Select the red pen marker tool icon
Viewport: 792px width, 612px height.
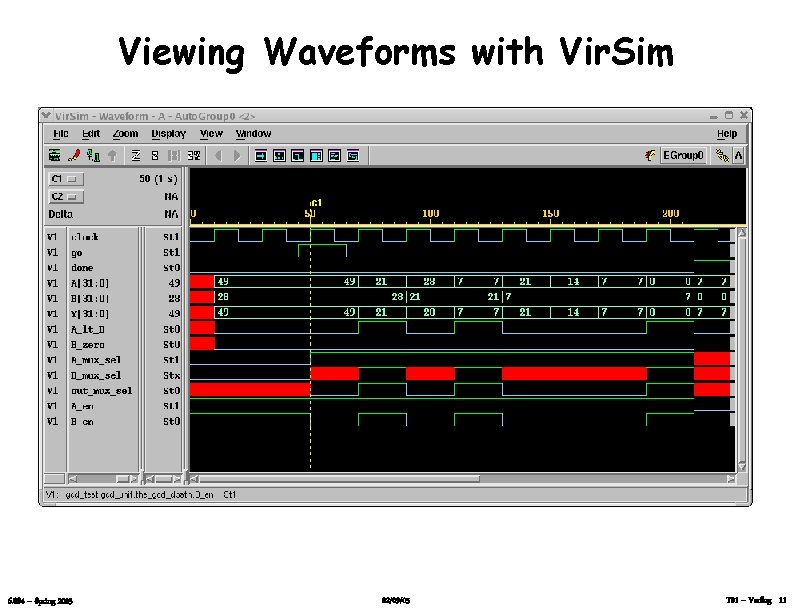coord(74,155)
